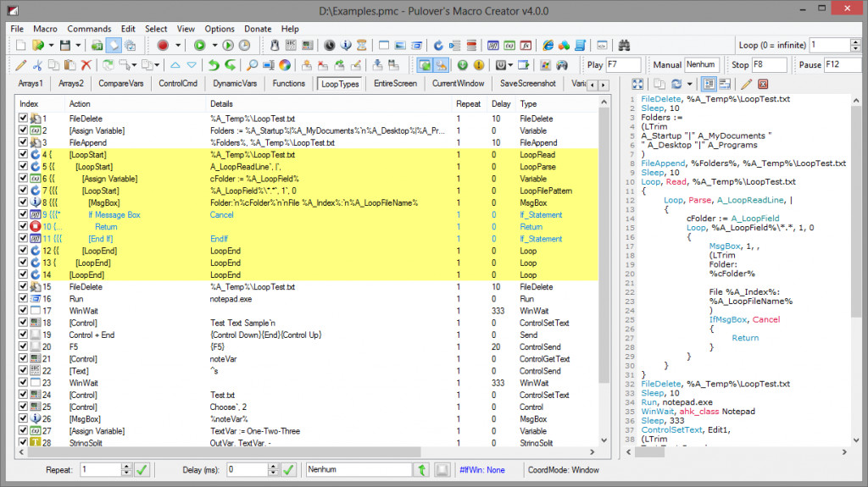Switch to the Functions tab
The image size is (868, 487).
coord(288,84)
